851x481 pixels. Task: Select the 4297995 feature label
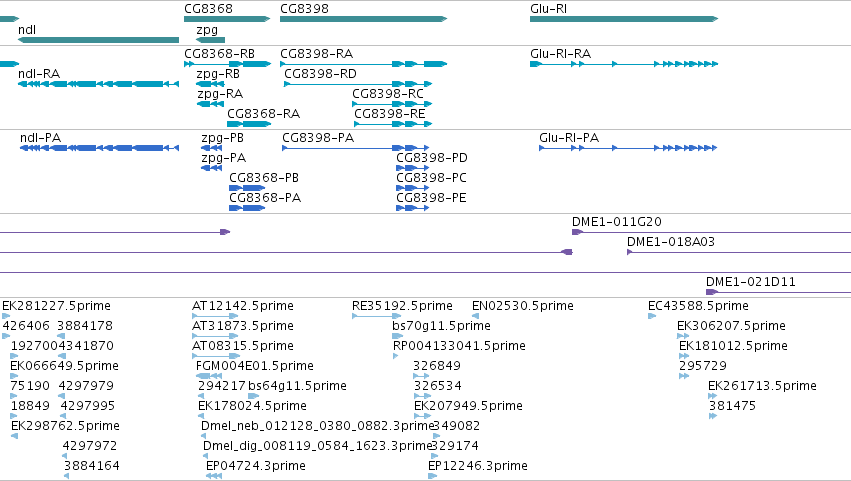[x=88, y=407]
